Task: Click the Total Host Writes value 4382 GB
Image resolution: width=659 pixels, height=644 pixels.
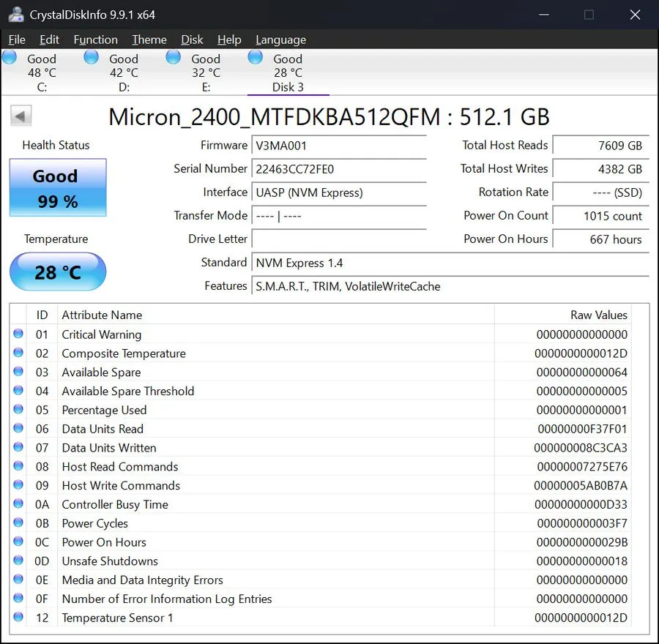Action: 601,169
